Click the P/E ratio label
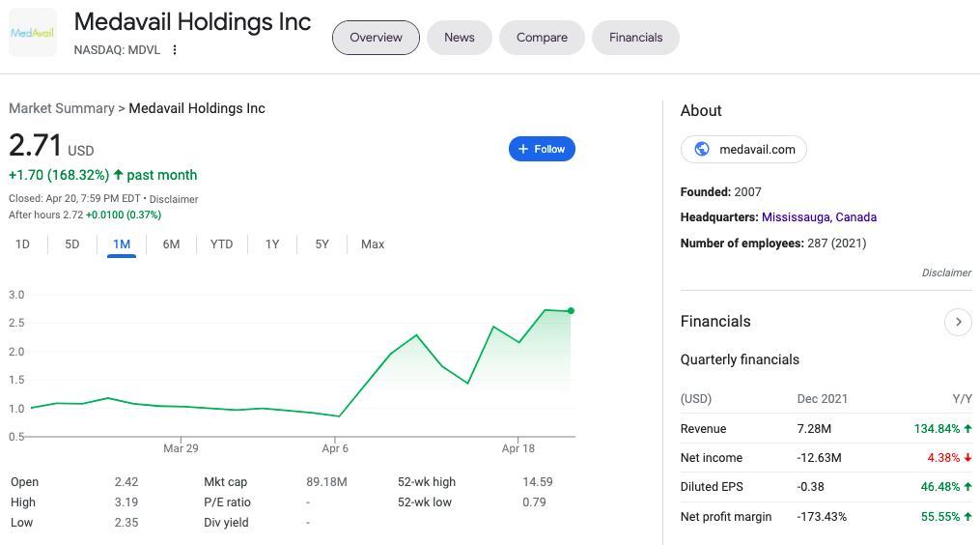The height and width of the screenshot is (545, 980). click(x=227, y=502)
